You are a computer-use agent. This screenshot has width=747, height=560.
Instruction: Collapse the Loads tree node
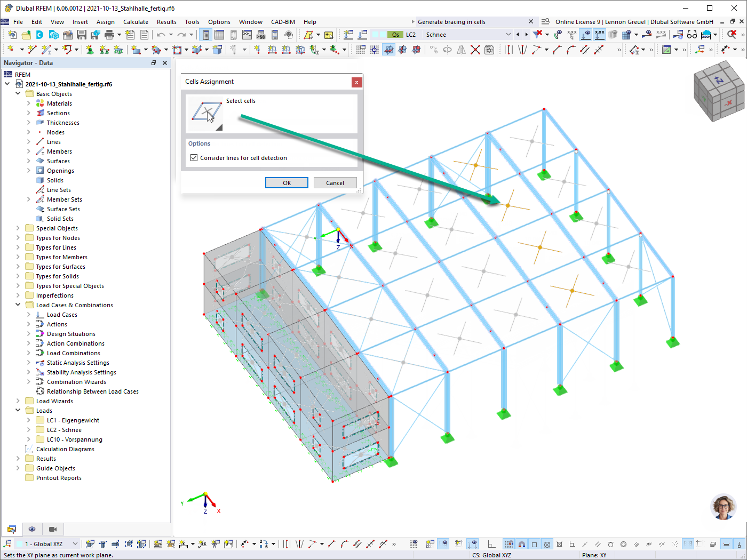tap(18, 411)
